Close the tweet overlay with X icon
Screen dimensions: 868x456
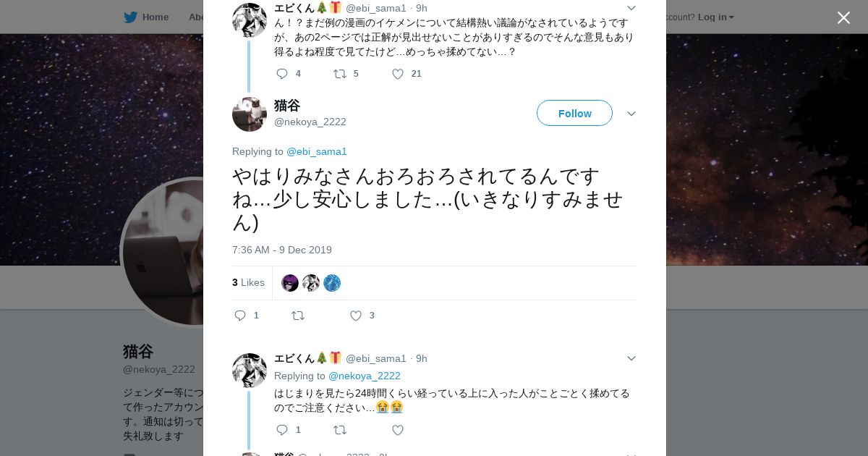point(843,17)
